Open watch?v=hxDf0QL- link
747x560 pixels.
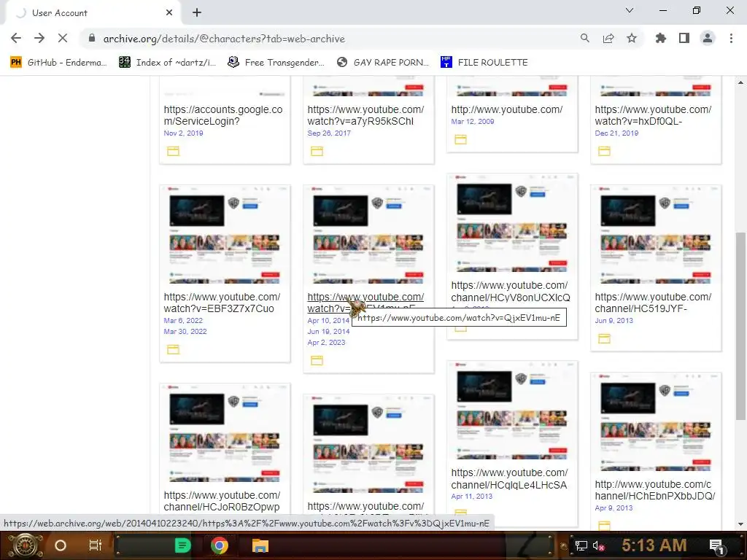click(x=653, y=115)
